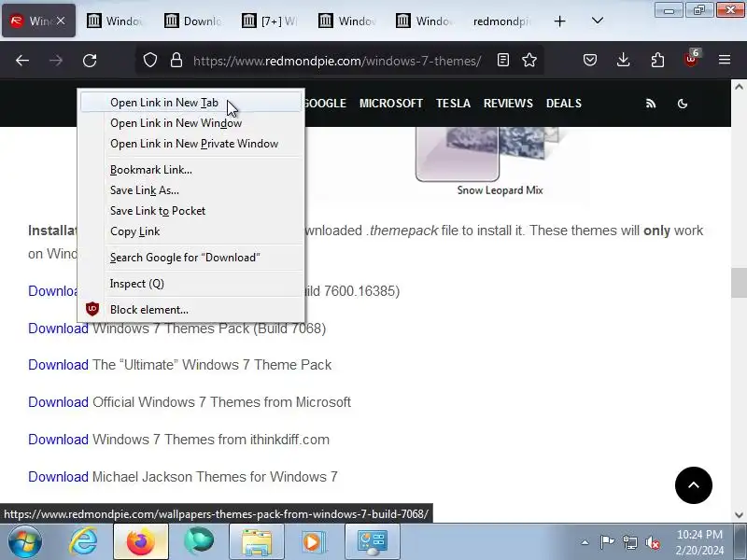747x560 pixels.
Task: Open the MICROSOFT nav link
Action: 390,104
